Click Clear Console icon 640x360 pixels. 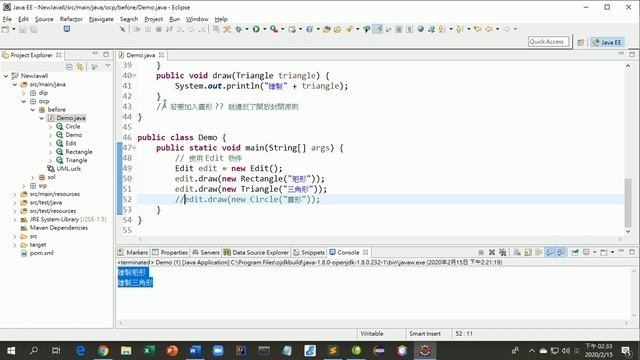pyautogui.click(x=517, y=252)
